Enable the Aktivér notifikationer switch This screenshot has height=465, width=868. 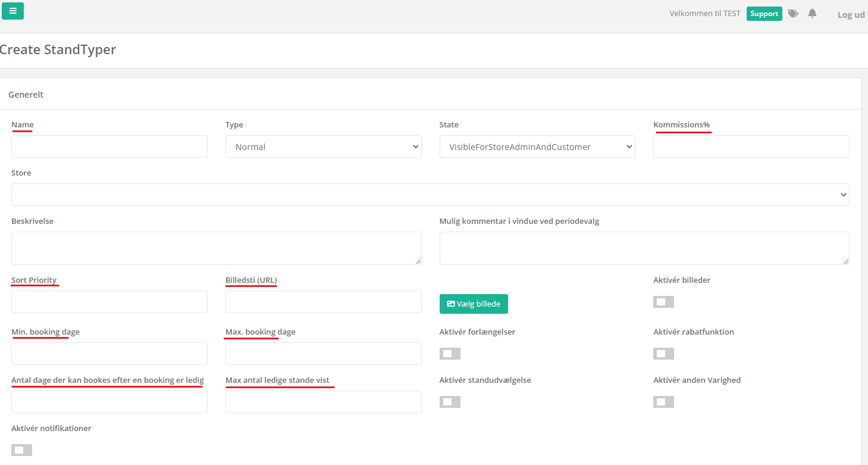tap(21, 450)
